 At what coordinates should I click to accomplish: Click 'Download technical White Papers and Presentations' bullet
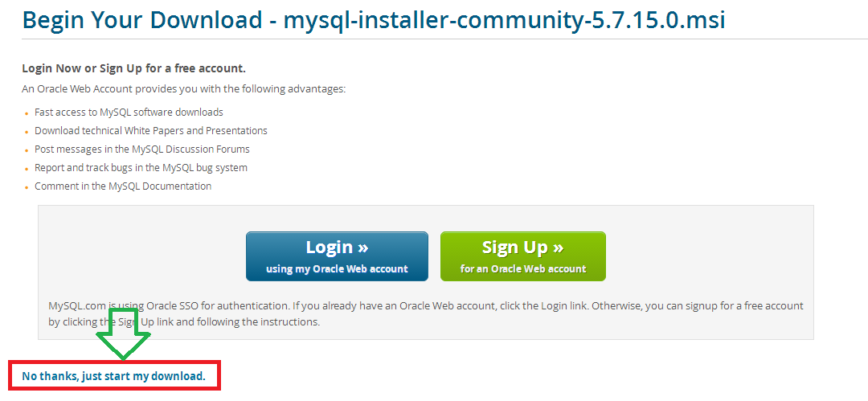[150, 131]
